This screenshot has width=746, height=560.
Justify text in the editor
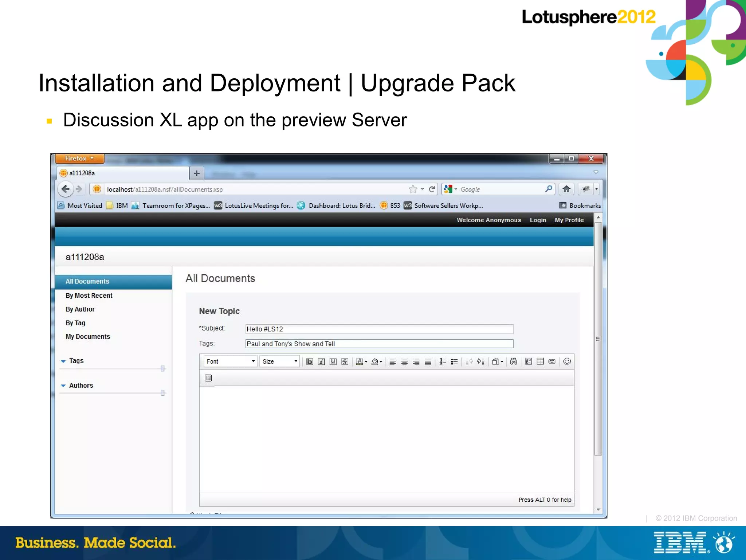coord(428,361)
